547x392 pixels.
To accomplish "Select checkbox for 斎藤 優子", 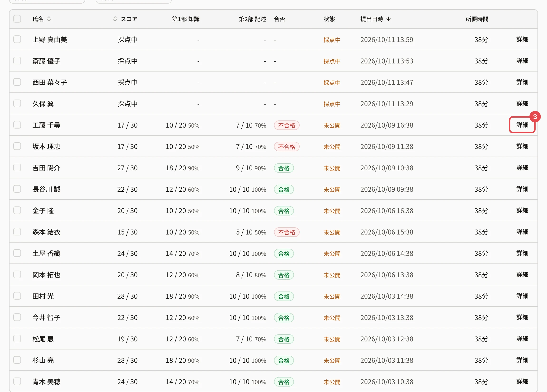I will [x=17, y=61].
